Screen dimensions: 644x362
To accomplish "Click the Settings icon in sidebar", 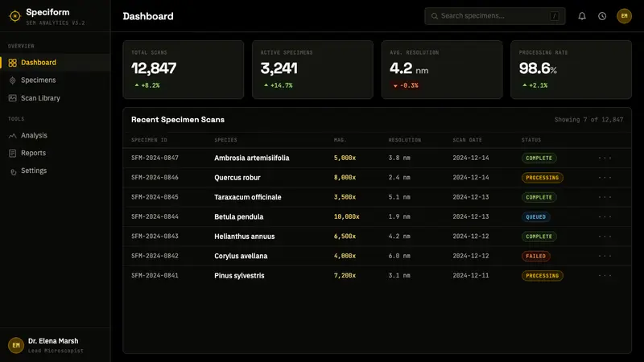I will pos(13,171).
